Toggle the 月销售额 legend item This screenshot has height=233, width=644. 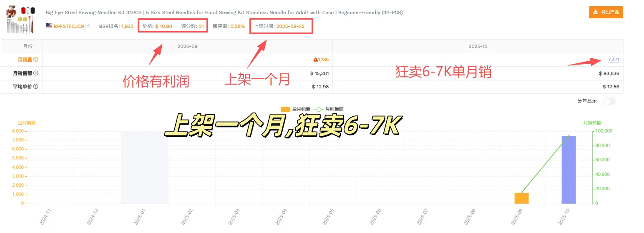tap(328, 109)
